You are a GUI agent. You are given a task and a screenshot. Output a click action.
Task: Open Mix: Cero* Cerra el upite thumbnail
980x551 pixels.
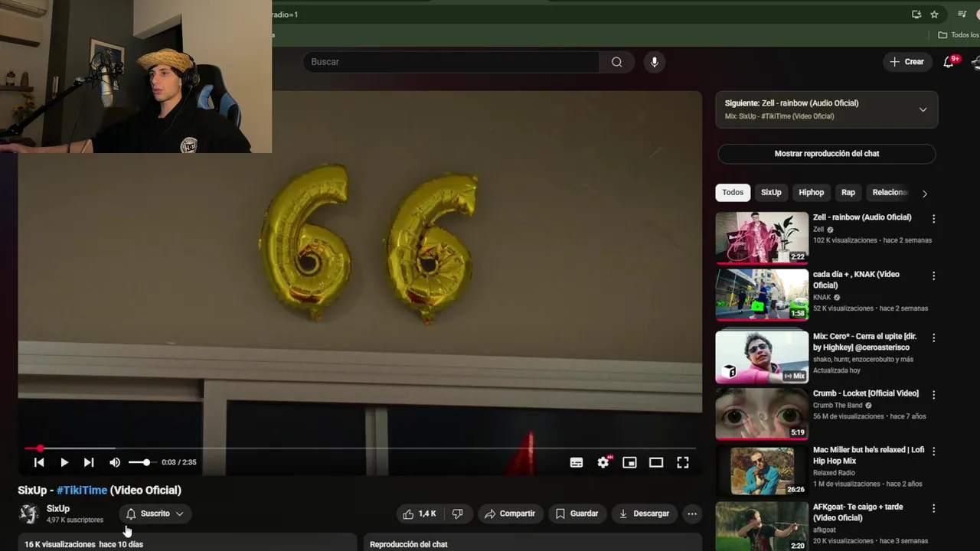(x=762, y=357)
